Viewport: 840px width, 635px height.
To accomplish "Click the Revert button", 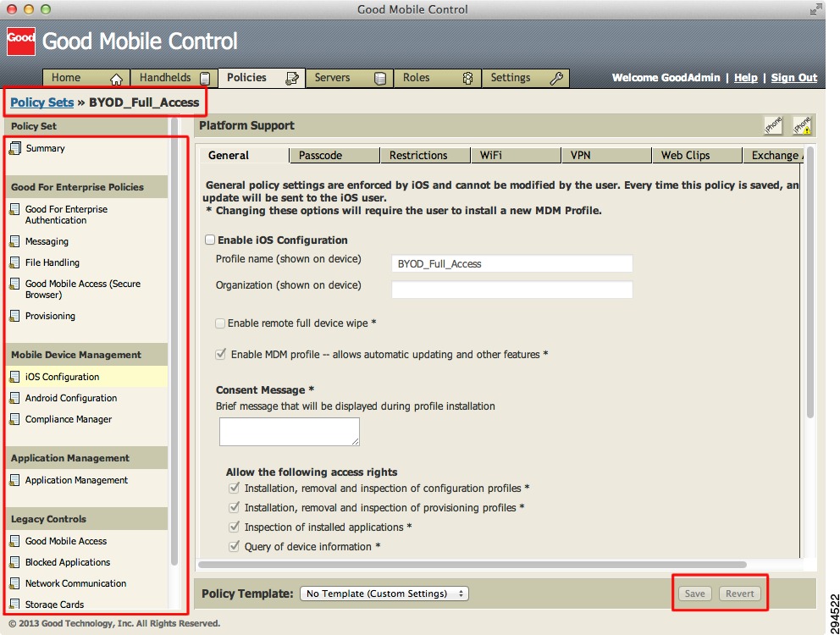I will [x=740, y=594].
